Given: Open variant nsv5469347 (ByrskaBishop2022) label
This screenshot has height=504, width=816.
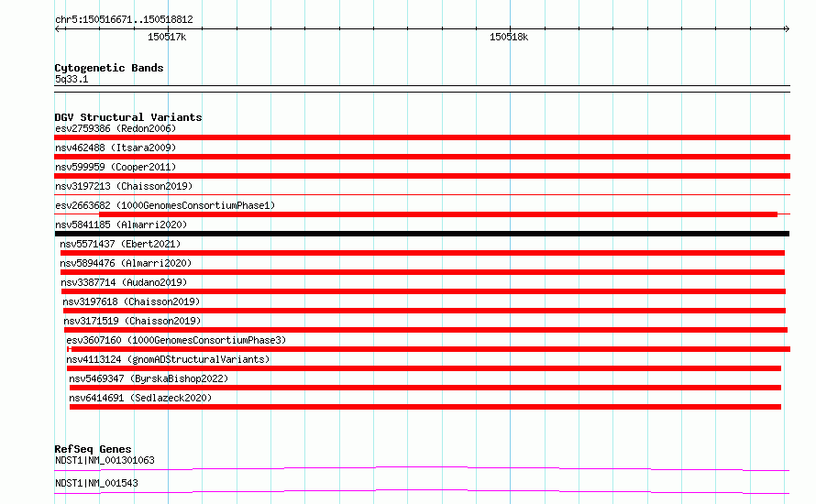Looking at the screenshot, I should click(149, 378).
